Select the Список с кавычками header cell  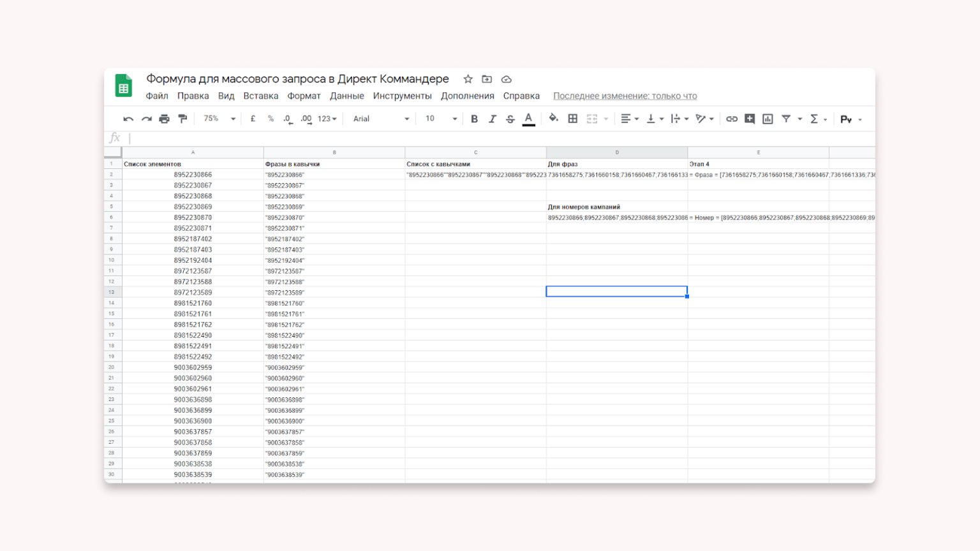click(x=475, y=164)
